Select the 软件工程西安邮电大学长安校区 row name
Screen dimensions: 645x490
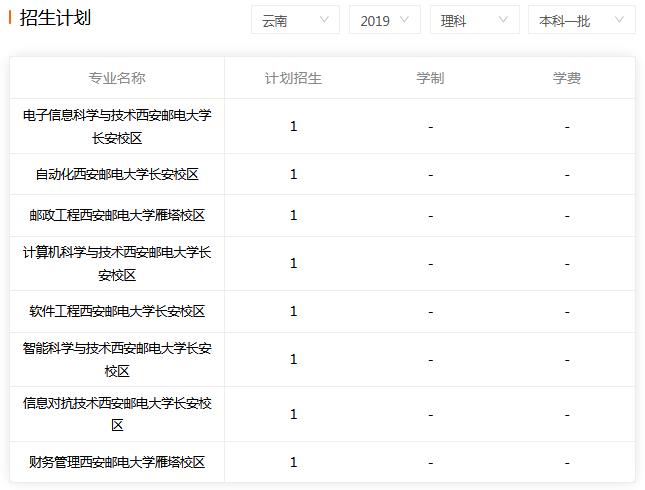117,311
